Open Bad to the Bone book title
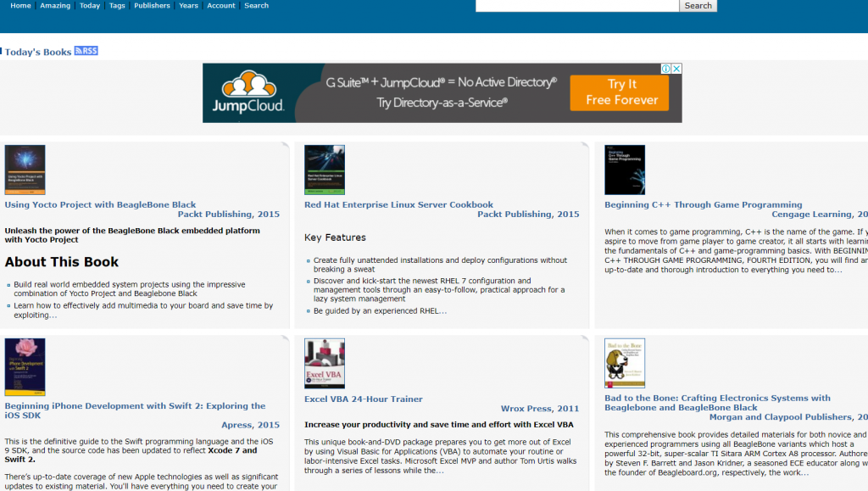Screen dimensions: 868x491 (x=717, y=403)
